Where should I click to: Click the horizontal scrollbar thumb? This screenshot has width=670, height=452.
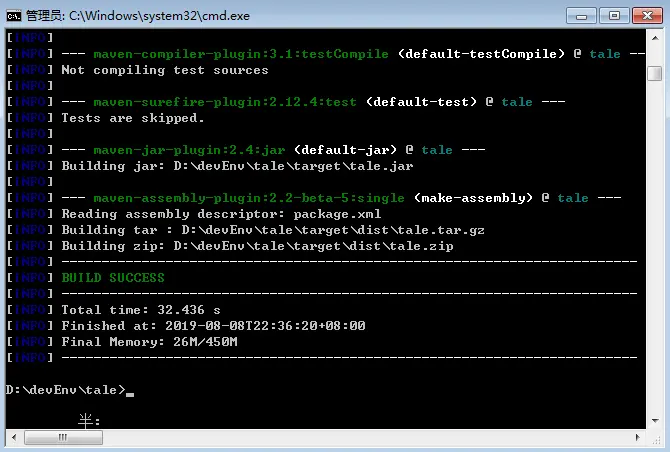[63, 437]
